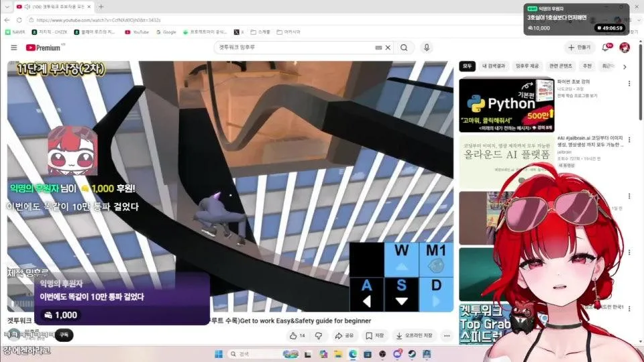The image size is (644, 362).
Task: Subscribe with the 구독 button
Action: coord(64,335)
